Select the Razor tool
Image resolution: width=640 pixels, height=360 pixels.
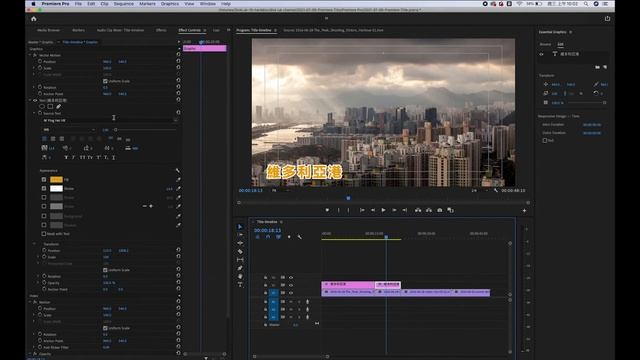click(240, 251)
